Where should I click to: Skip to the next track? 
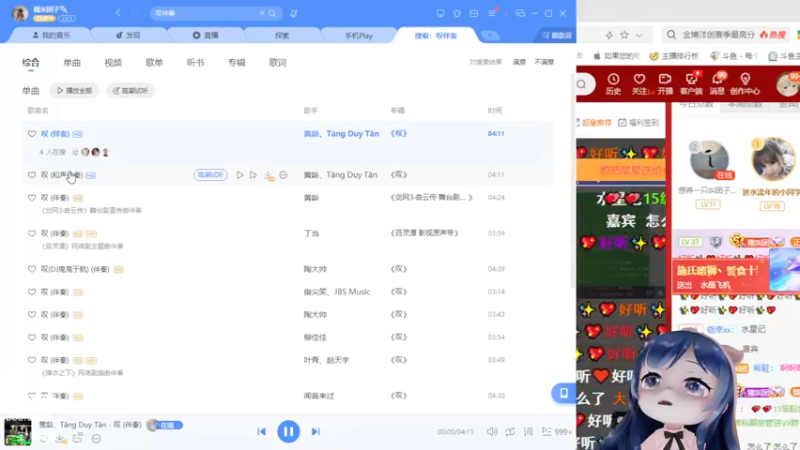(316, 432)
